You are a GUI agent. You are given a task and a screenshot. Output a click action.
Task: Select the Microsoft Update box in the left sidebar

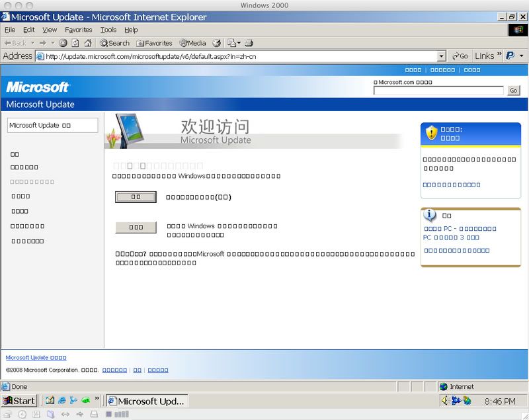tap(53, 125)
